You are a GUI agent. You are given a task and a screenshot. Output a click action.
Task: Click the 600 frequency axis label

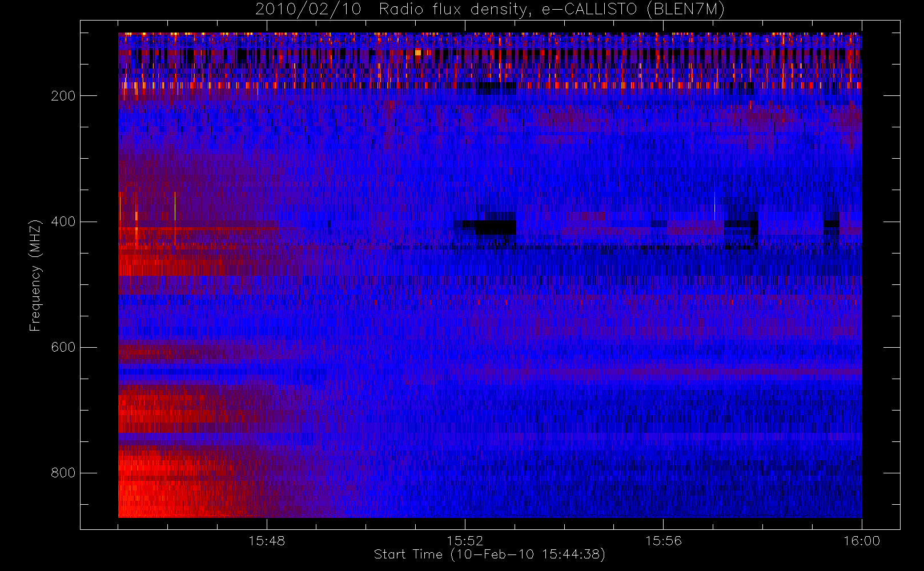pyautogui.click(x=63, y=347)
